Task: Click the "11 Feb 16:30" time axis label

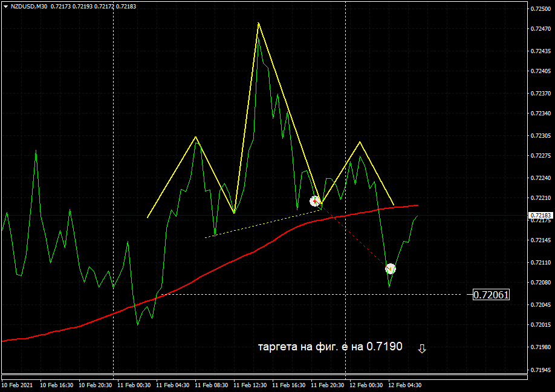Action: (x=288, y=385)
